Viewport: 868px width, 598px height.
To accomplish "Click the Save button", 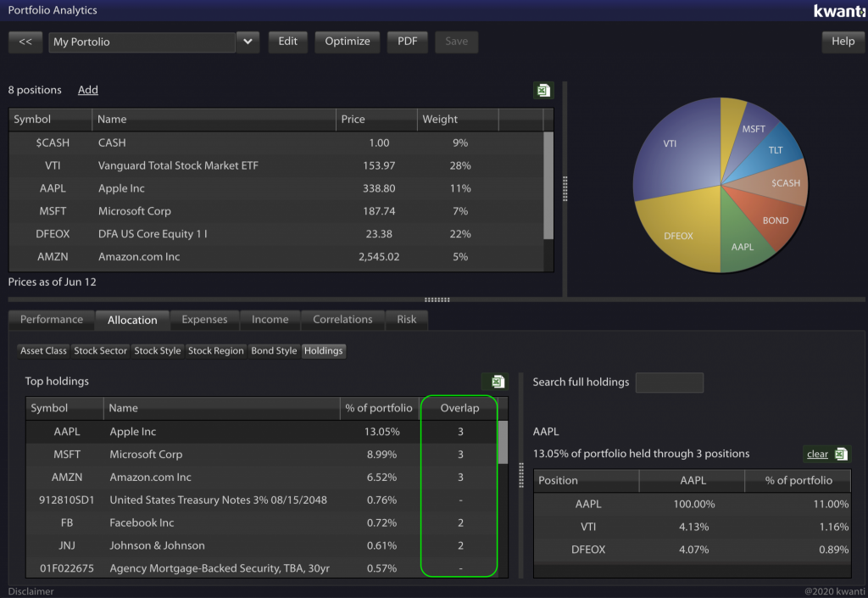I will click(x=456, y=42).
